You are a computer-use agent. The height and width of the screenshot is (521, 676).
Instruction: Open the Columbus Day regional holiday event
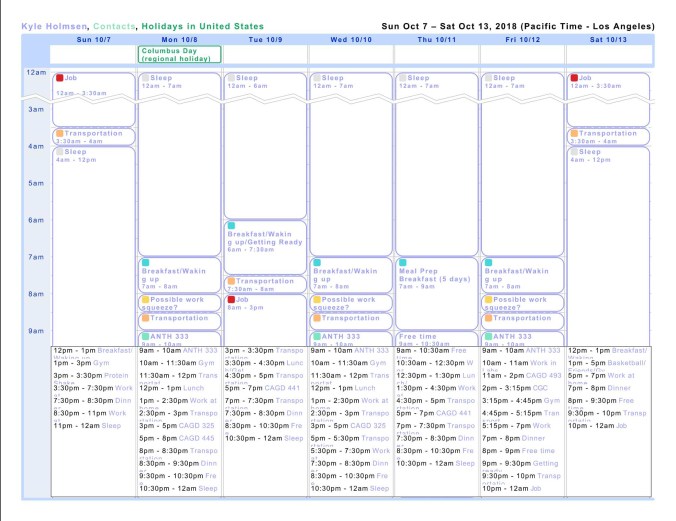[179, 55]
